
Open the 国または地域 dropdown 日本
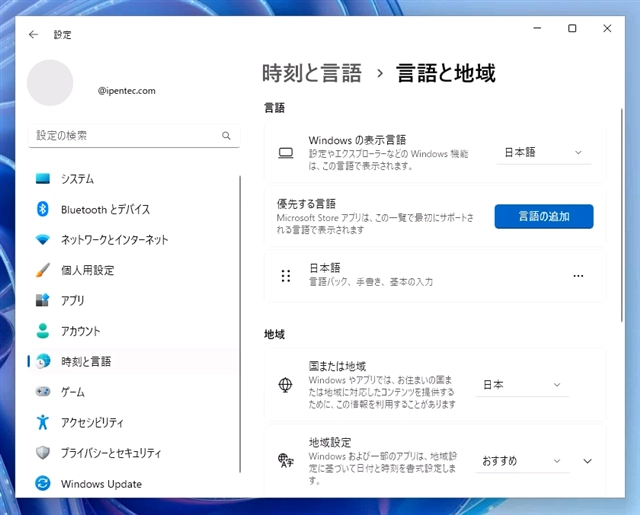522,385
